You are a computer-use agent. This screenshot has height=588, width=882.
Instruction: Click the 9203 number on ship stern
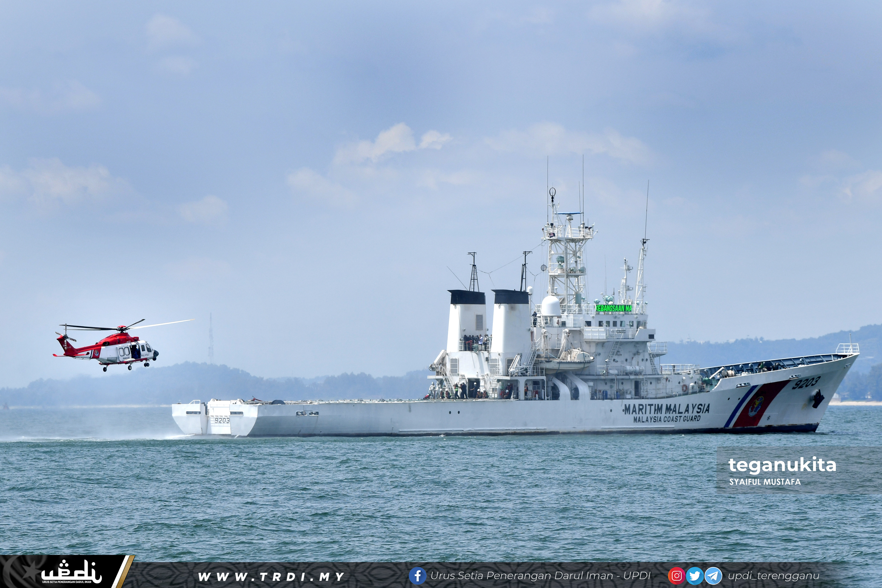[x=222, y=420]
